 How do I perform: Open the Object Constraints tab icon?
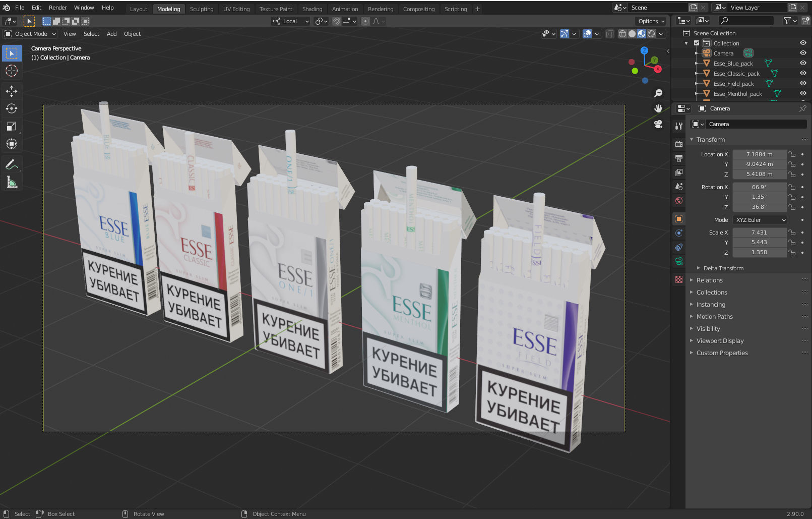[x=679, y=247]
